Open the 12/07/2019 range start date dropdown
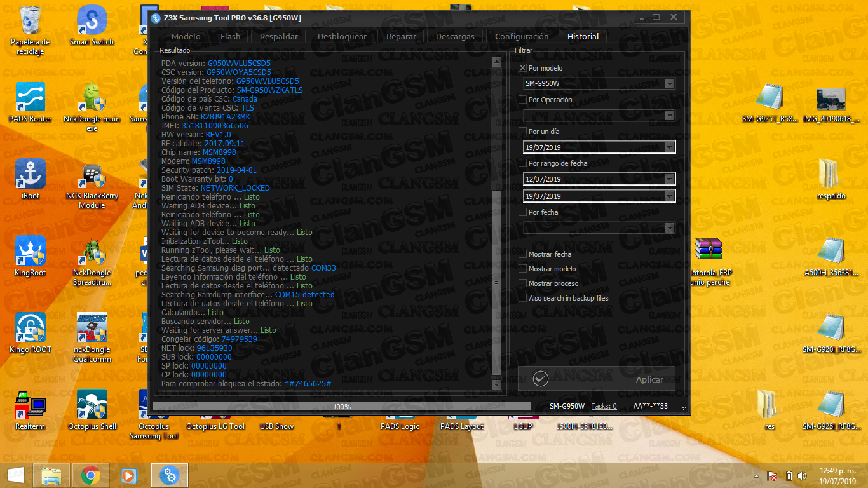868x488 pixels. click(669, 179)
